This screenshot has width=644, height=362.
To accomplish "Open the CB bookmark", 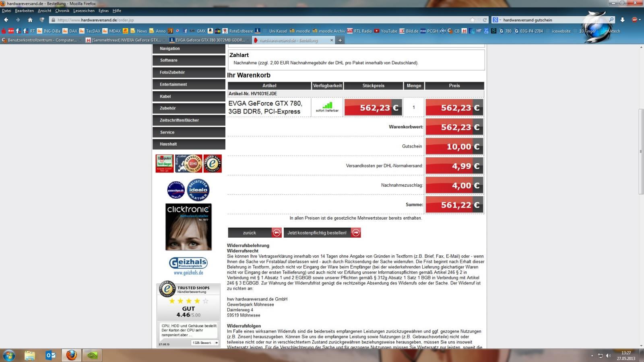I will click(454, 31).
